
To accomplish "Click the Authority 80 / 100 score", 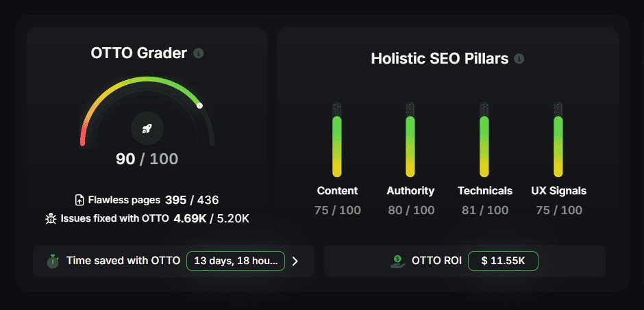I will click(x=410, y=210).
